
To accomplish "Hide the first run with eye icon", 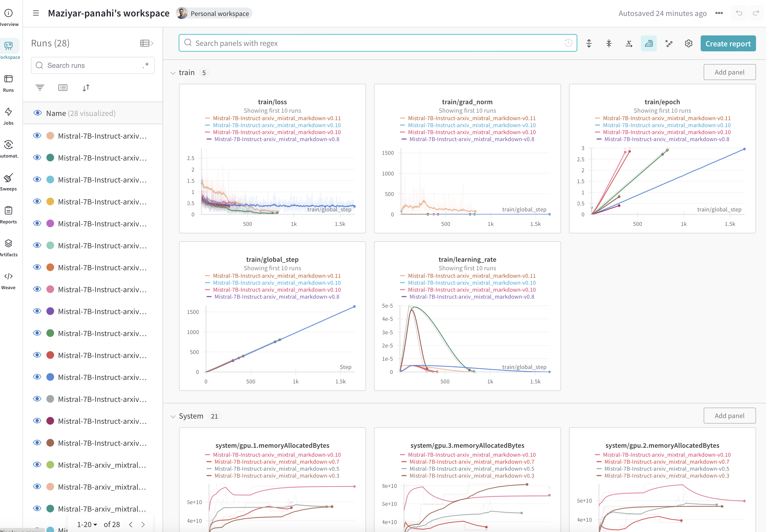I will tap(37, 136).
